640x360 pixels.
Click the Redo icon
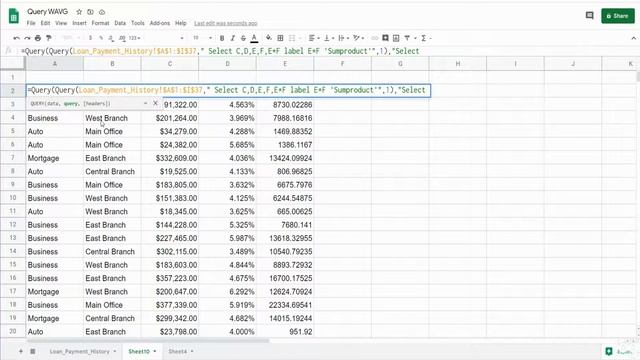coord(27,38)
